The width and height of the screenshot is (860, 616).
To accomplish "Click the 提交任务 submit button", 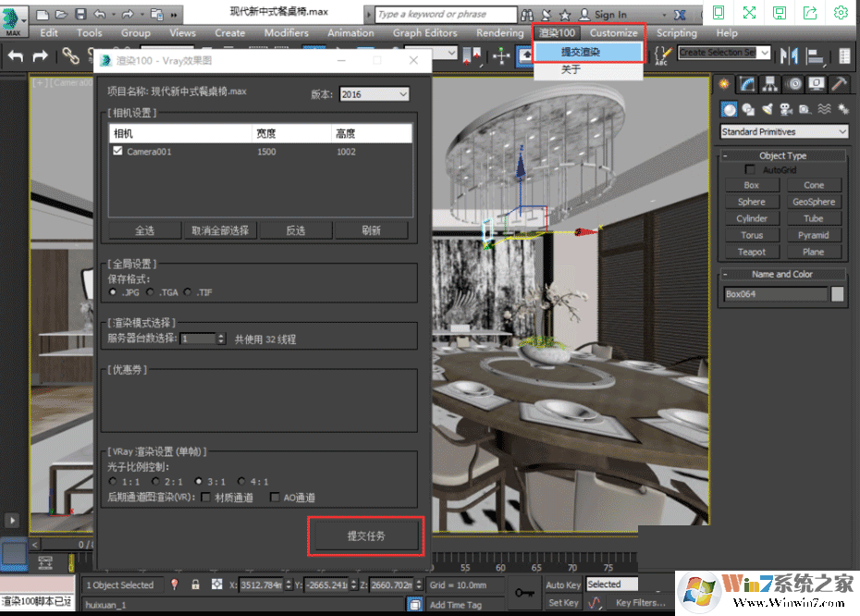I will coord(366,536).
